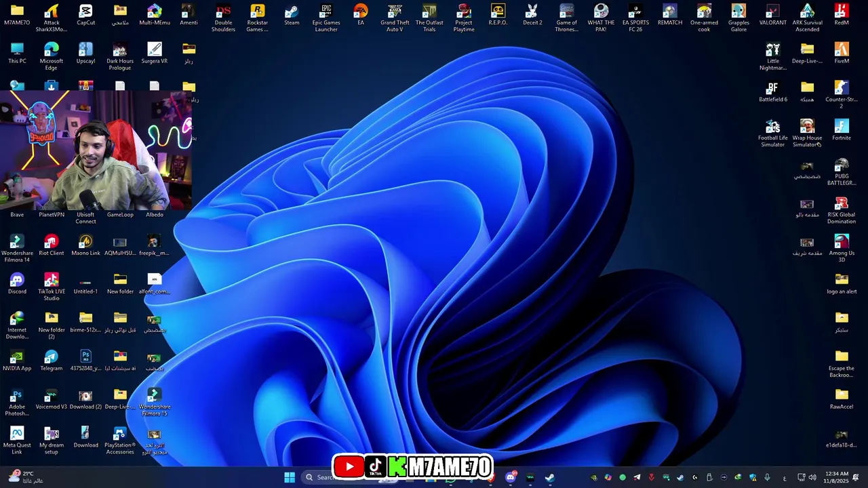This screenshot has height=488, width=868.
Task: Launch Game of Thrones shortcut
Action: [x=567, y=18]
